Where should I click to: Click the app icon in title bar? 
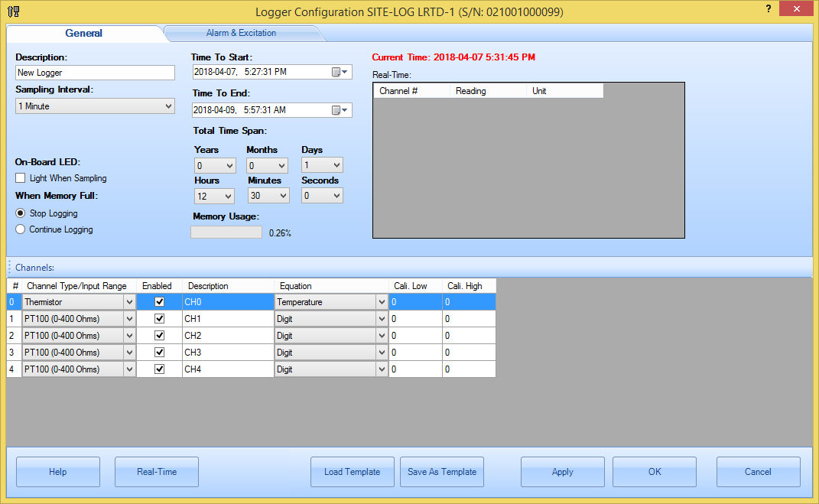13,11
